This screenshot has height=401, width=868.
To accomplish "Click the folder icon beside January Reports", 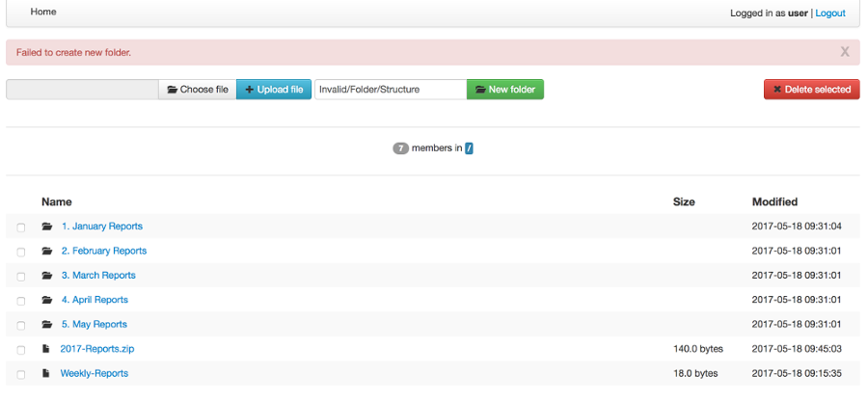I will click(46, 227).
